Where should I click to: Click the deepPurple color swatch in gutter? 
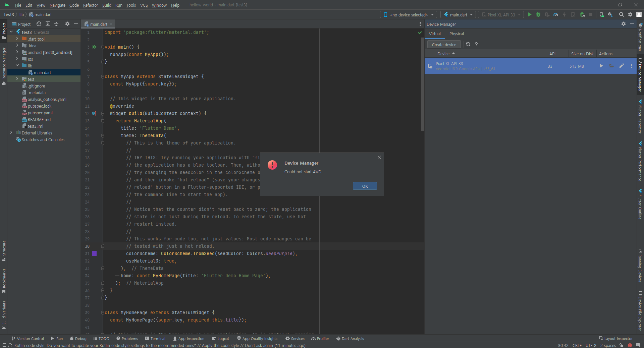click(x=94, y=253)
